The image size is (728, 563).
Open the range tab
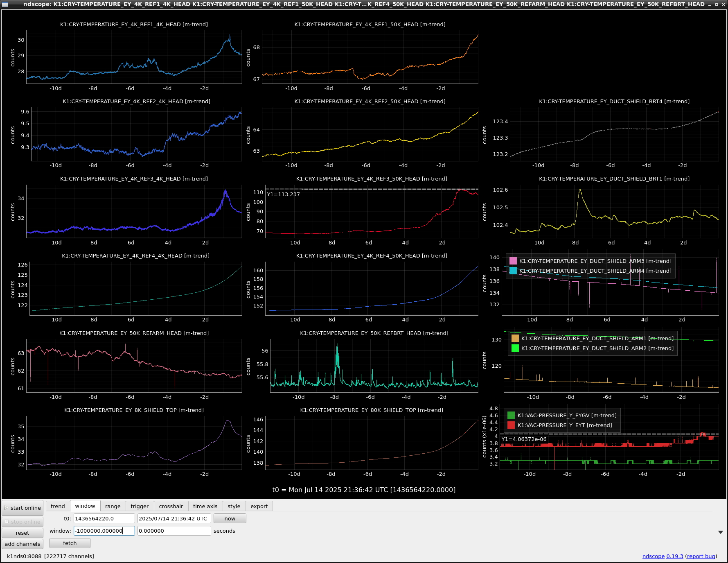(x=113, y=506)
